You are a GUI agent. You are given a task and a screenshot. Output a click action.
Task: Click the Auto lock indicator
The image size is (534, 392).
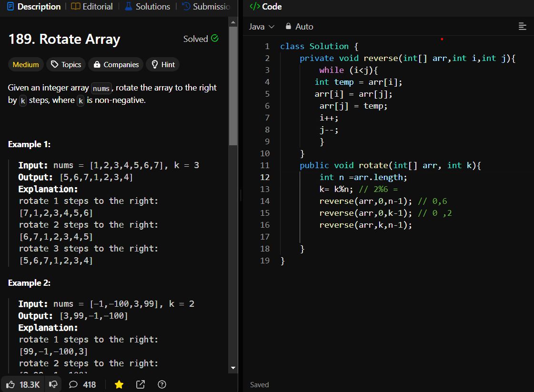coord(299,27)
